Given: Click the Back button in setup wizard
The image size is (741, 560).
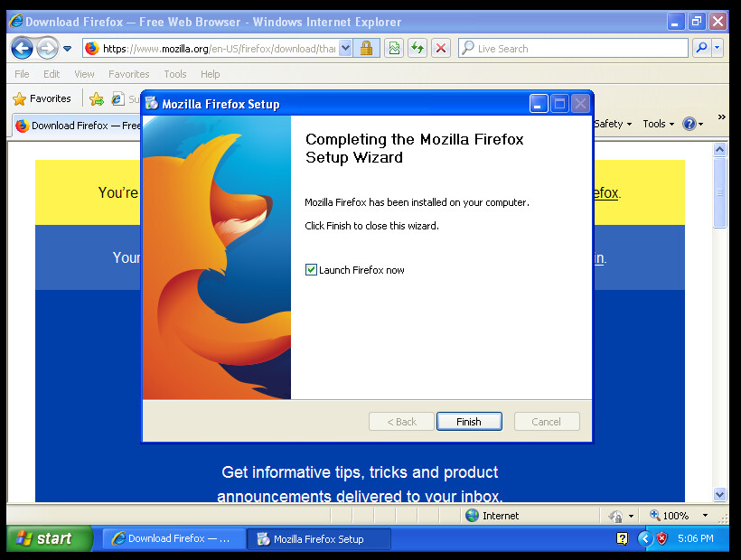Looking at the screenshot, I should (x=401, y=421).
